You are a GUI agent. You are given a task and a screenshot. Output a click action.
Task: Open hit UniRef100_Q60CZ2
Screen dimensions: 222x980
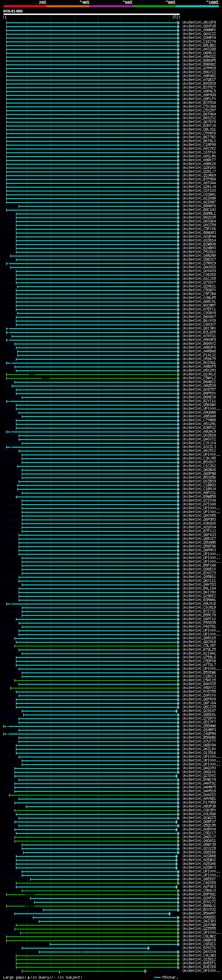click(199, 34)
